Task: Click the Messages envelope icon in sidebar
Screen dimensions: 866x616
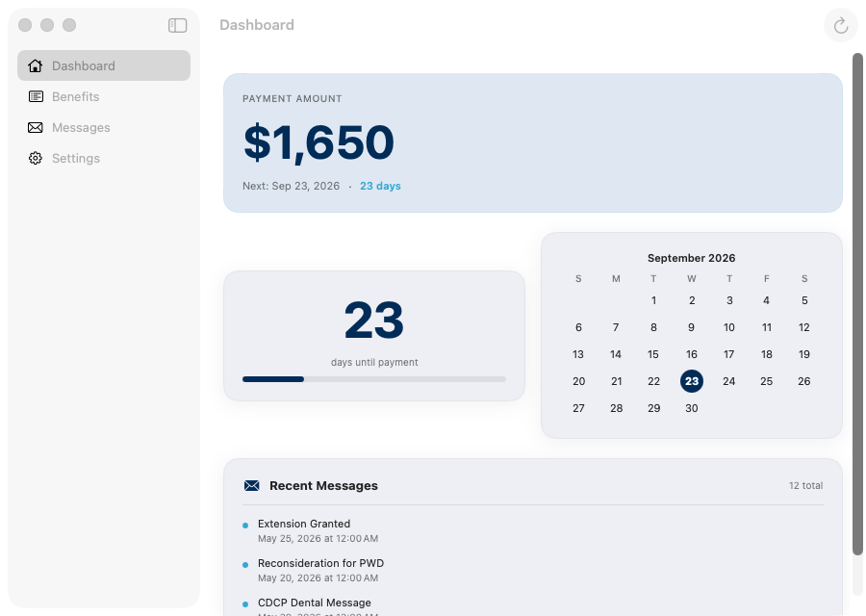Action: coord(36,128)
